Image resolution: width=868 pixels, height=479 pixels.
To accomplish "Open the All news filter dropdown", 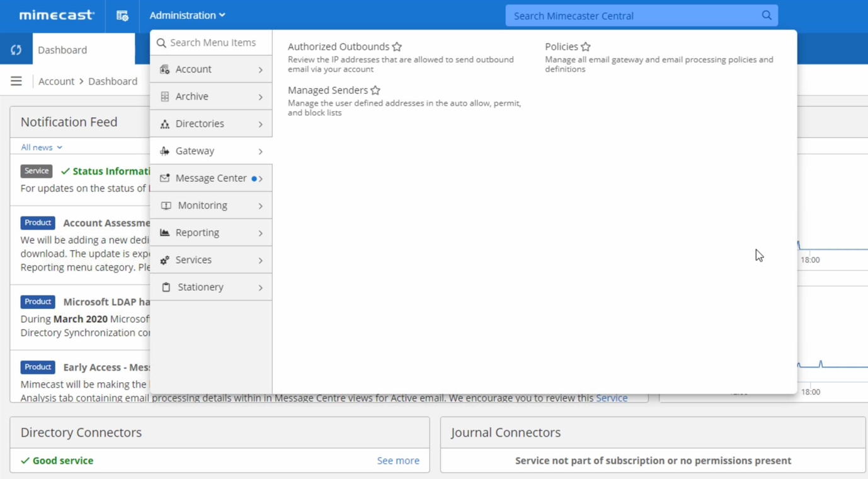I will 42,147.
